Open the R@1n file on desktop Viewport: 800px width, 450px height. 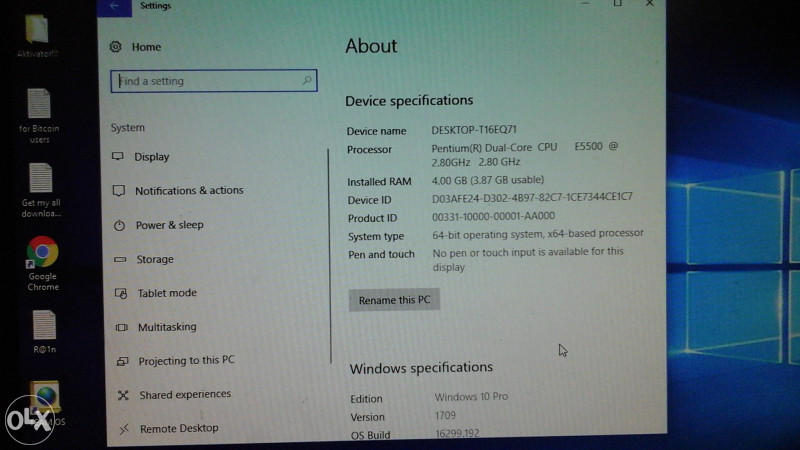pyautogui.click(x=44, y=332)
